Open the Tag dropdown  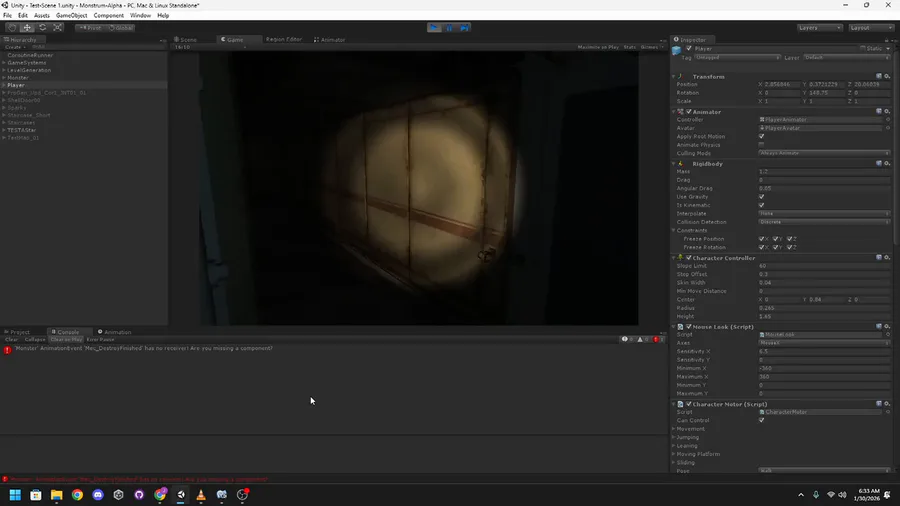coord(738,57)
